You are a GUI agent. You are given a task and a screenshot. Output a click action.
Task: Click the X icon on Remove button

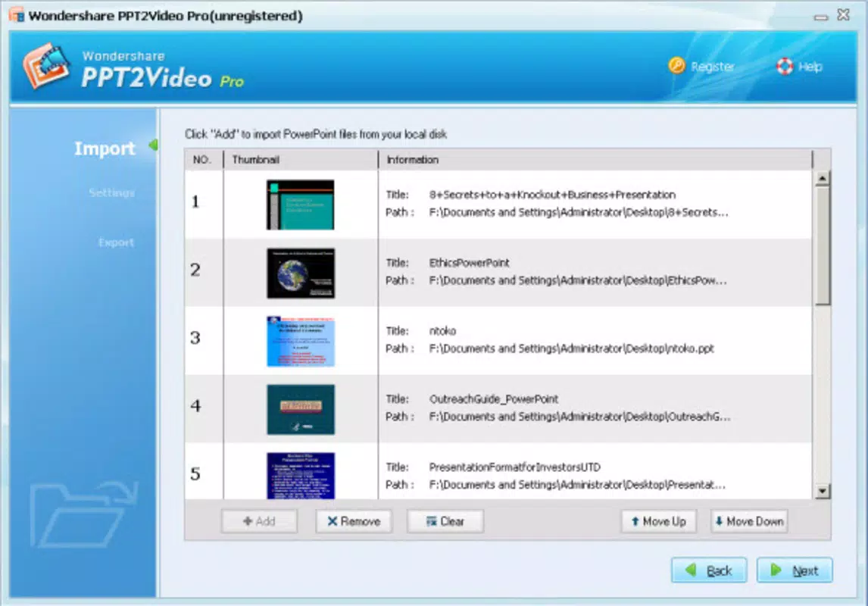(x=333, y=521)
